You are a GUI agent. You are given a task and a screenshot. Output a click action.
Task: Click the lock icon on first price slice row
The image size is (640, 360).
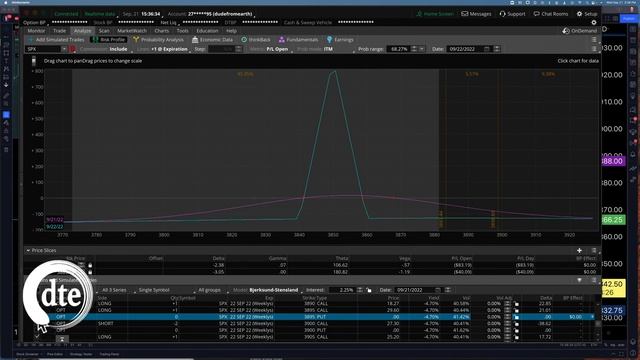[x=90, y=265]
